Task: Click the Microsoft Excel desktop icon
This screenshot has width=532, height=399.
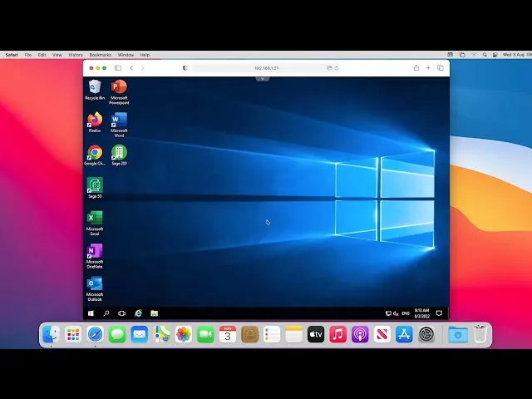Action: point(95,218)
